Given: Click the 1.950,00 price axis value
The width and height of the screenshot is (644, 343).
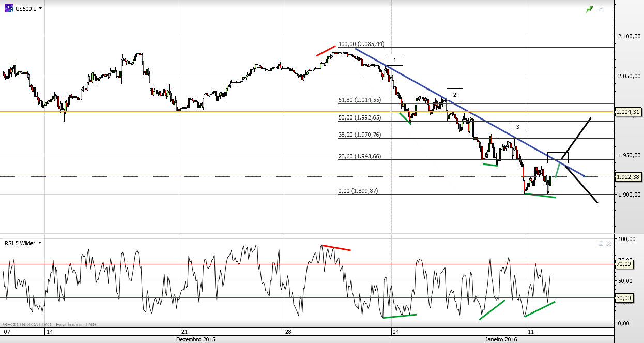Looking at the screenshot, I should tap(630, 155).
